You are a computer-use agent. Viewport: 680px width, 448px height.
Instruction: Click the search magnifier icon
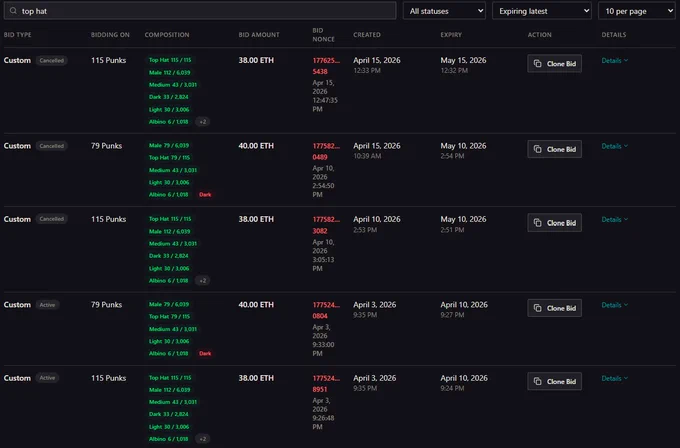pos(13,11)
